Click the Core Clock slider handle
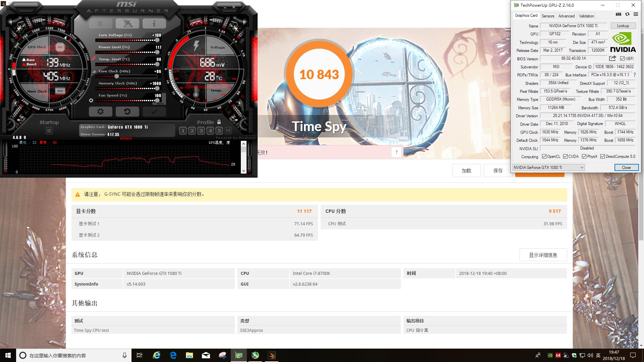Image resolution: width=644 pixels, height=362 pixels. [116, 76]
